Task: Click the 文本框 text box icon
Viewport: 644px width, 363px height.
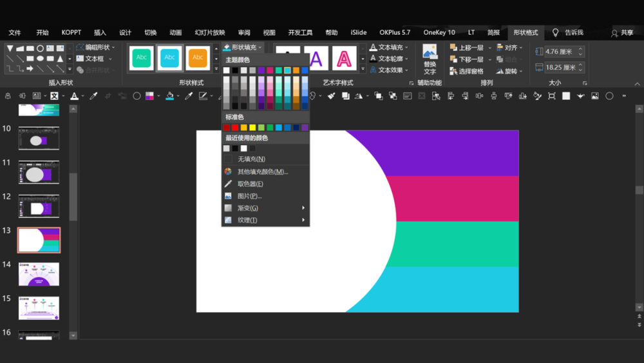Action: pos(80,59)
